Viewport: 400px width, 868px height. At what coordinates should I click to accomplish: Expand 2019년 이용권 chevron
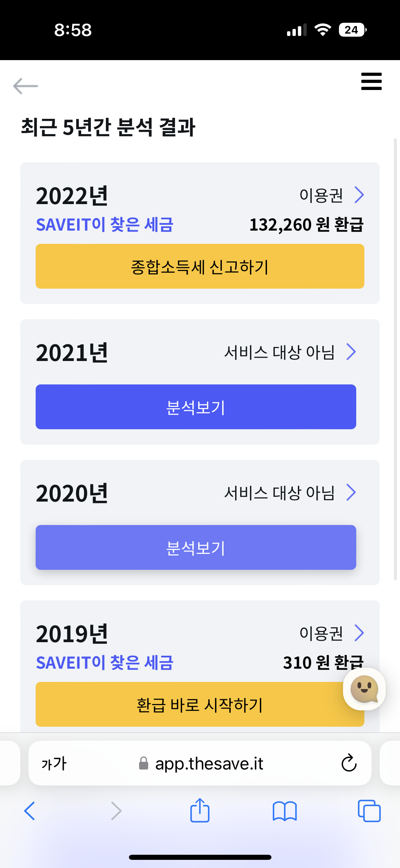point(359,633)
